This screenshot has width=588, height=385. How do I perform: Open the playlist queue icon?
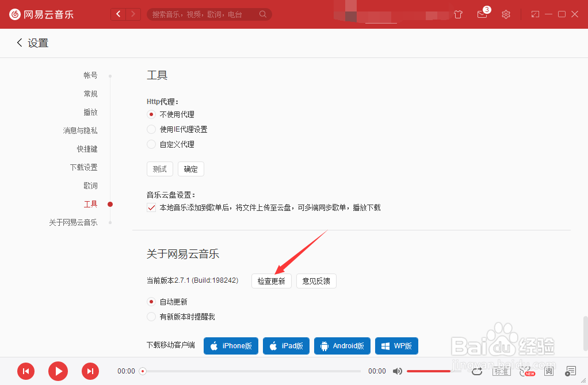pyautogui.click(x=570, y=371)
